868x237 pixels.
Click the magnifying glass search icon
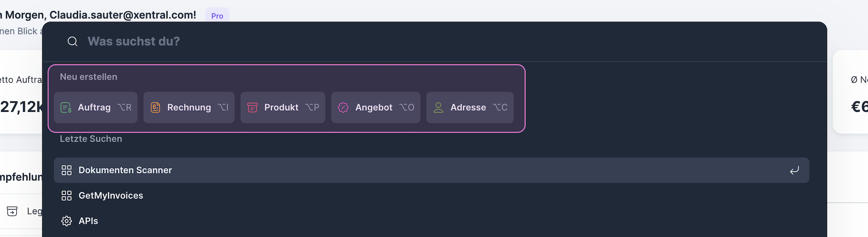(x=73, y=41)
